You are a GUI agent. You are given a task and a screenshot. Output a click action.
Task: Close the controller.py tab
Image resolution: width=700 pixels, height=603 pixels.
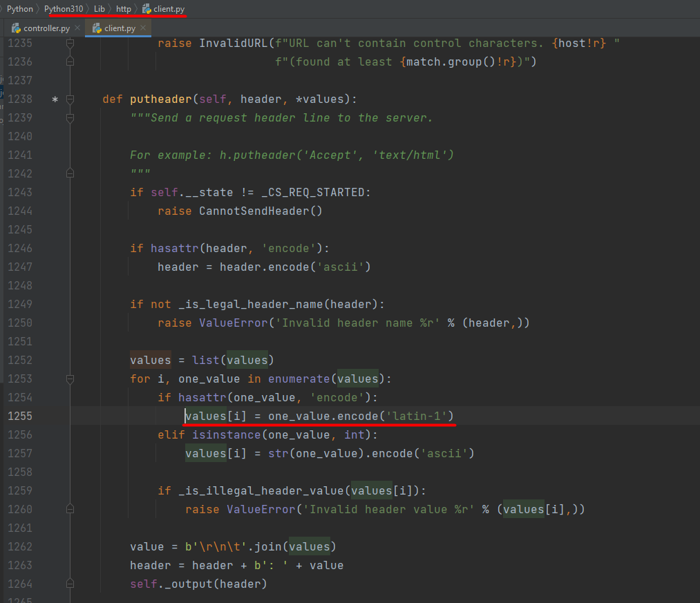77,28
